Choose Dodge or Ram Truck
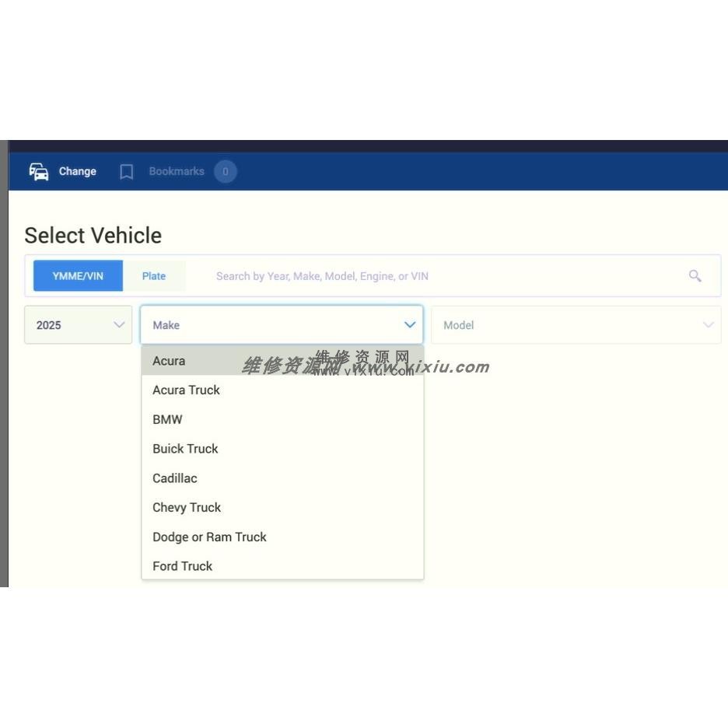Image resolution: width=728 pixels, height=728 pixels. tap(282, 537)
